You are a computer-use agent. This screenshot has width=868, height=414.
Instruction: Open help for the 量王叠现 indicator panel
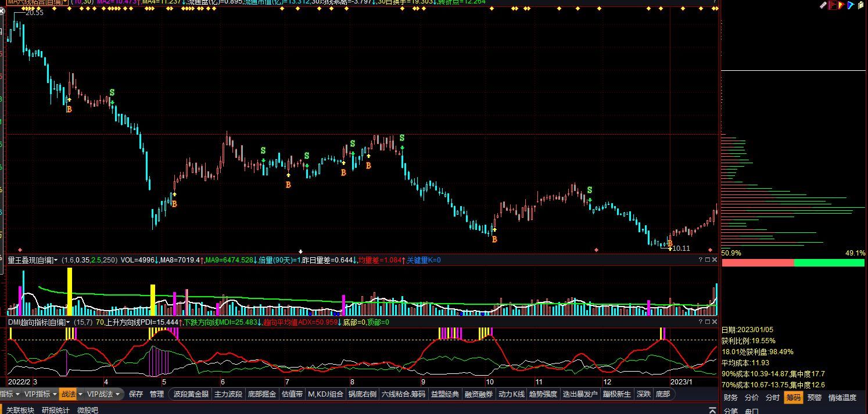701,260
